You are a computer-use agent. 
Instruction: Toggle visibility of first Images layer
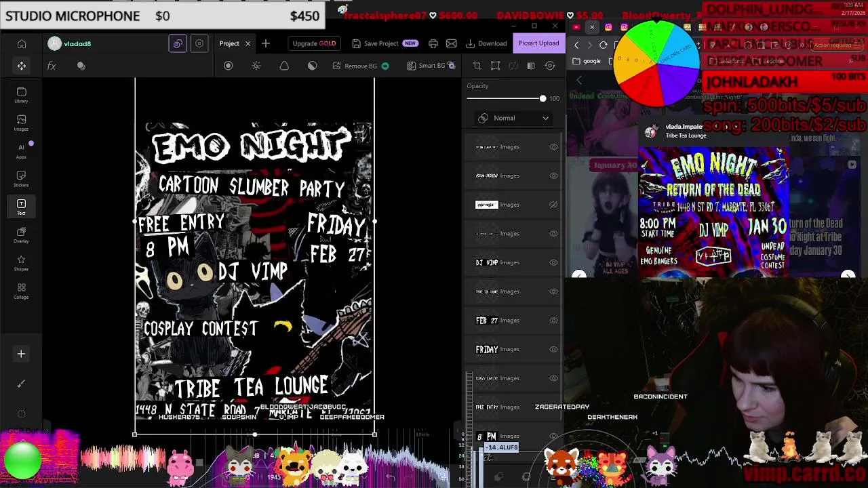(x=553, y=147)
